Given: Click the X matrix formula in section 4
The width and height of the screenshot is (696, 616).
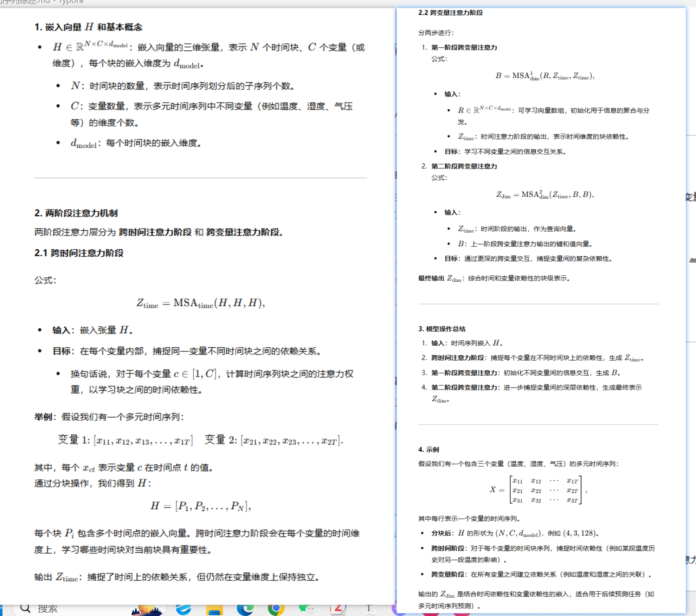Looking at the screenshot, I should [x=538, y=490].
